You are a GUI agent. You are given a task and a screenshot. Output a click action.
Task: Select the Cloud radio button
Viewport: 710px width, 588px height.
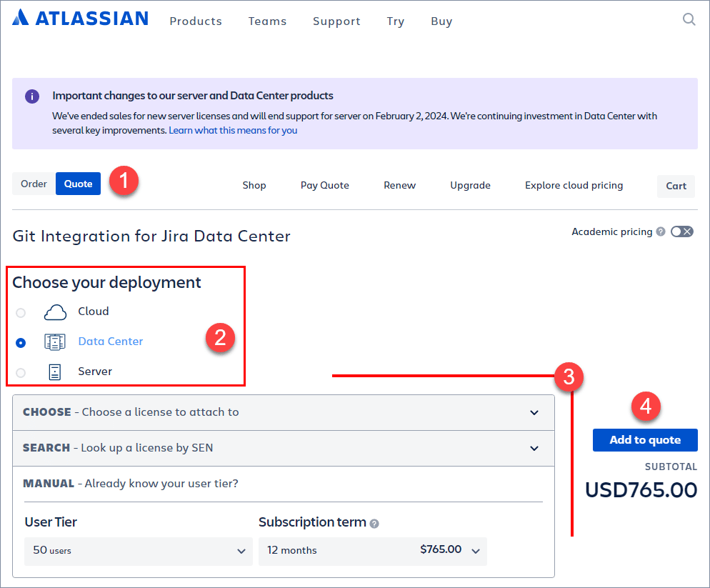click(21, 312)
